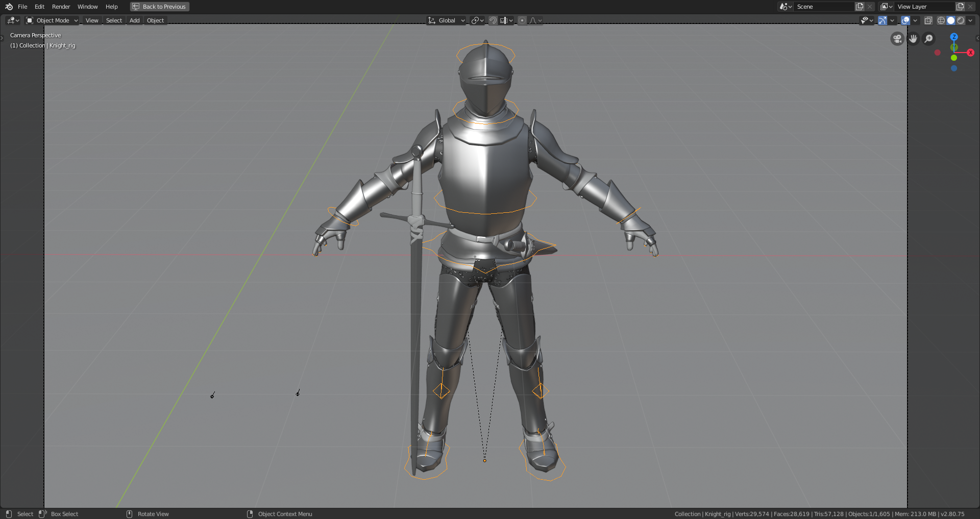Open the transform pivot point dropdown
Image resolution: width=980 pixels, height=519 pixels.
pos(476,20)
